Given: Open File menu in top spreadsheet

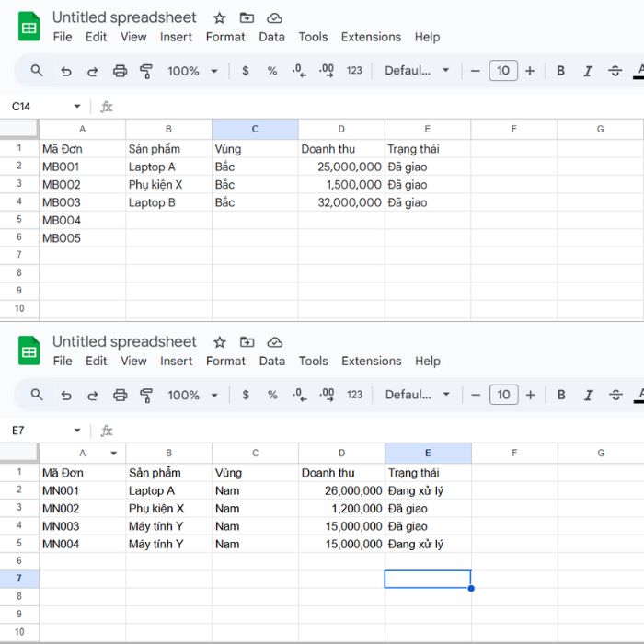Looking at the screenshot, I should point(63,37).
